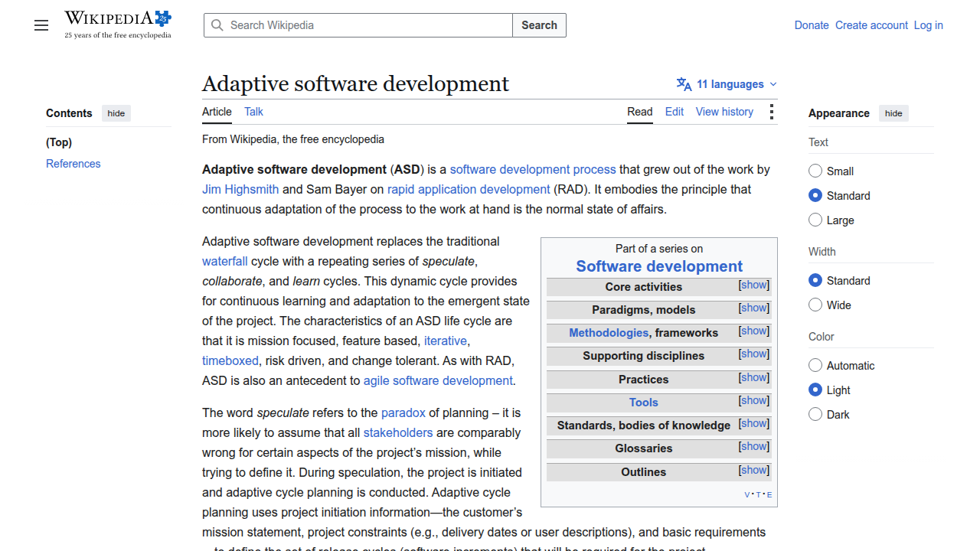Open the Edit tab
This screenshot has height=551, width=980.
(675, 112)
